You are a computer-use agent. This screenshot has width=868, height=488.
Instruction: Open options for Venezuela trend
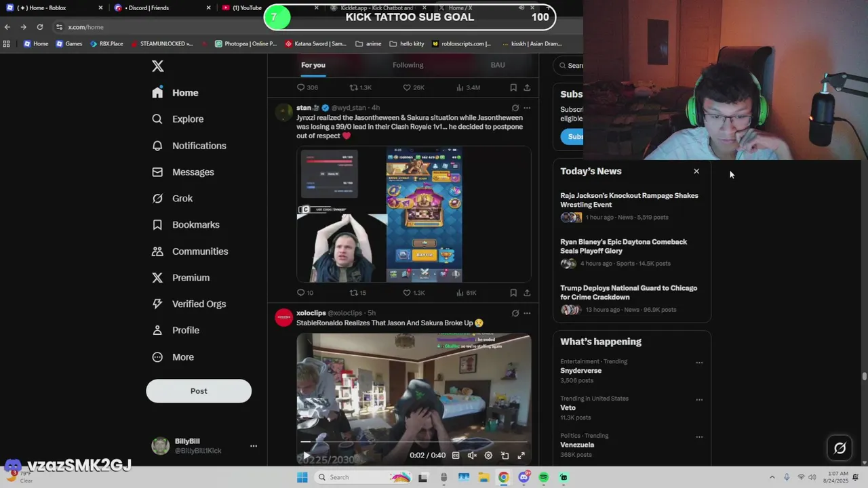click(699, 437)
